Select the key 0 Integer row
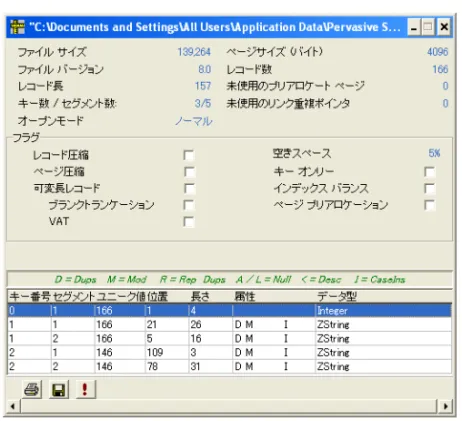The image size is (462, 421). pyautogui.click(x=229, y=311)
